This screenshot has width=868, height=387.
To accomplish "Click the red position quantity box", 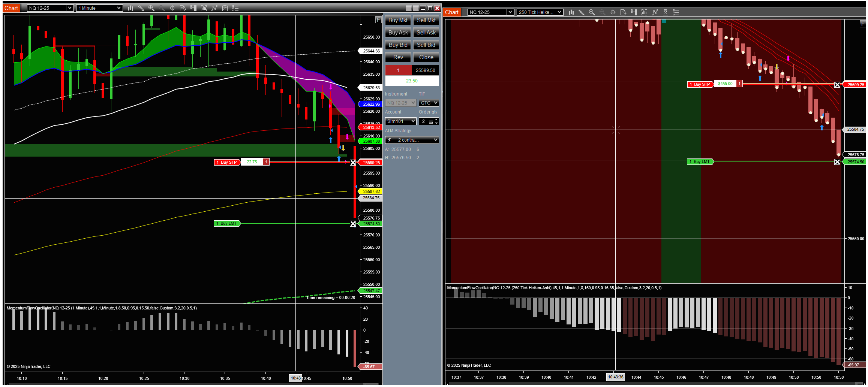I will pos(398,70).
